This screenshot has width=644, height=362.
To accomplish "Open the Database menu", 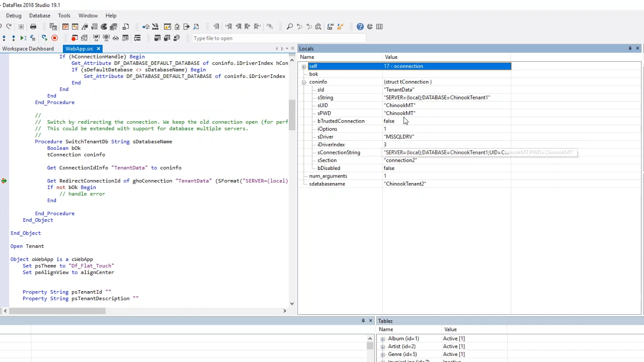I will pyautogui.click(x=39, y=16).
